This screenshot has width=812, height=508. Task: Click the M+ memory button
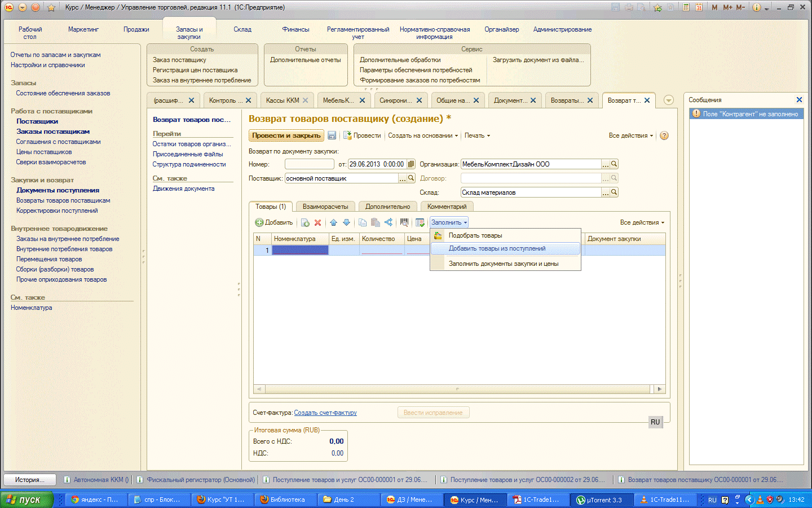tap(727, 7)
